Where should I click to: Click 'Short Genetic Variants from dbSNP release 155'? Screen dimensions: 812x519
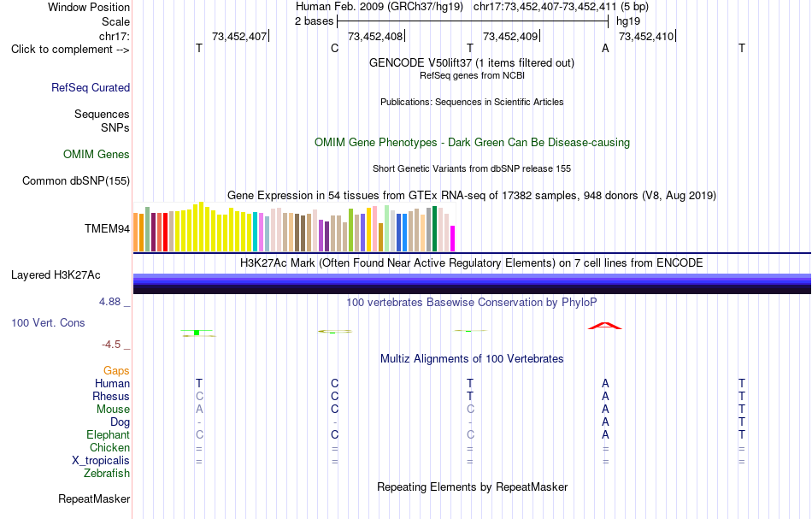coord(472,168)
